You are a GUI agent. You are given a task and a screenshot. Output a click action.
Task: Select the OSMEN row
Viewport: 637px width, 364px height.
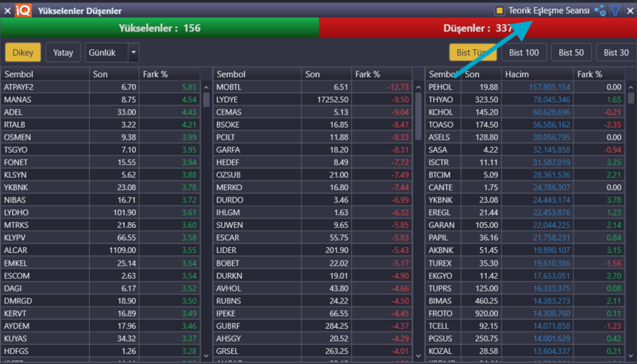pos(100,137)
